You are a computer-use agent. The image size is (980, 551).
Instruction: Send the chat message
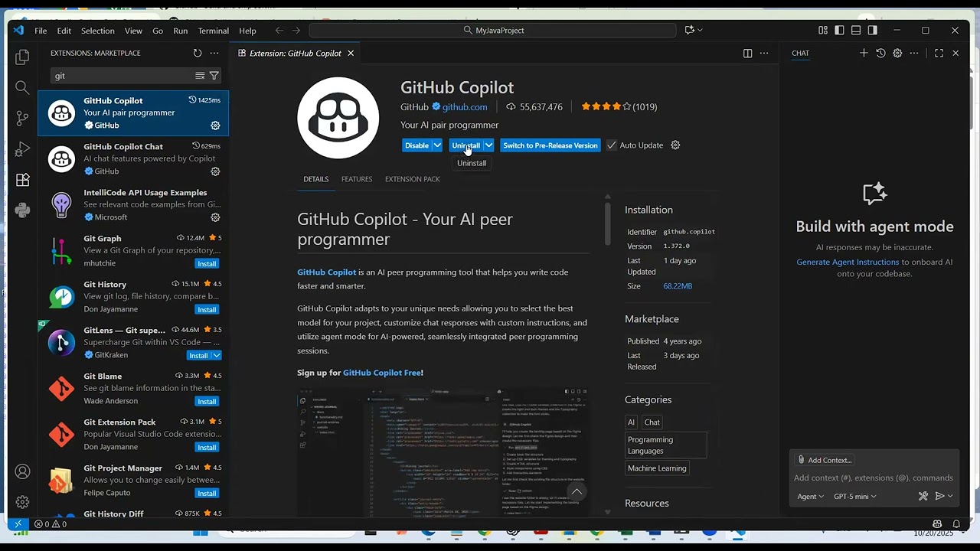point(939,496)
